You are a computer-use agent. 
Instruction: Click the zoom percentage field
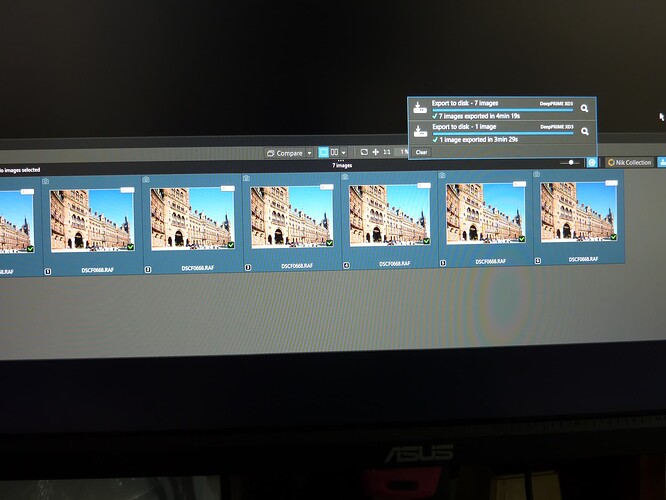tap(403, 152)
